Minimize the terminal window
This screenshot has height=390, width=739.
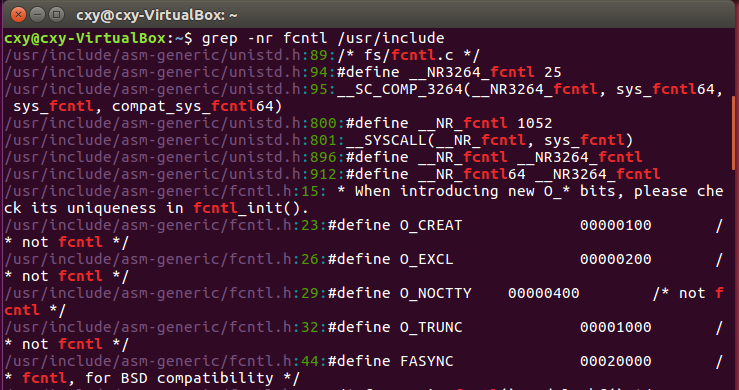[x=37, y=15]
